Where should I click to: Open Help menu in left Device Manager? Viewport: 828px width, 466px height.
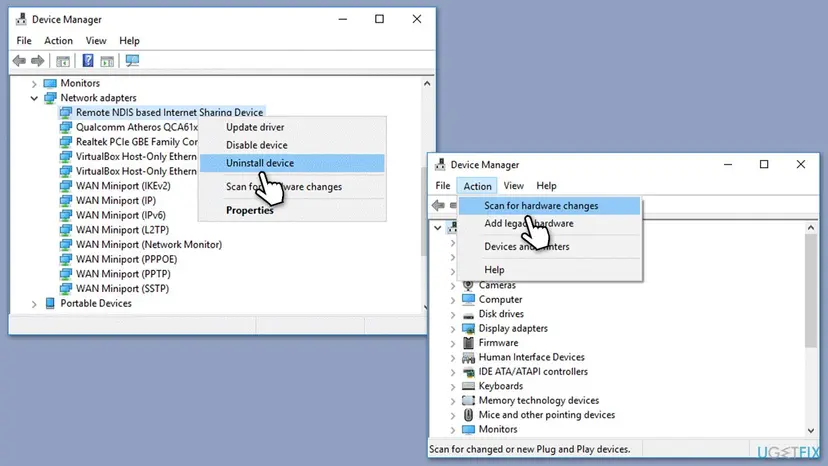(129, 41)
